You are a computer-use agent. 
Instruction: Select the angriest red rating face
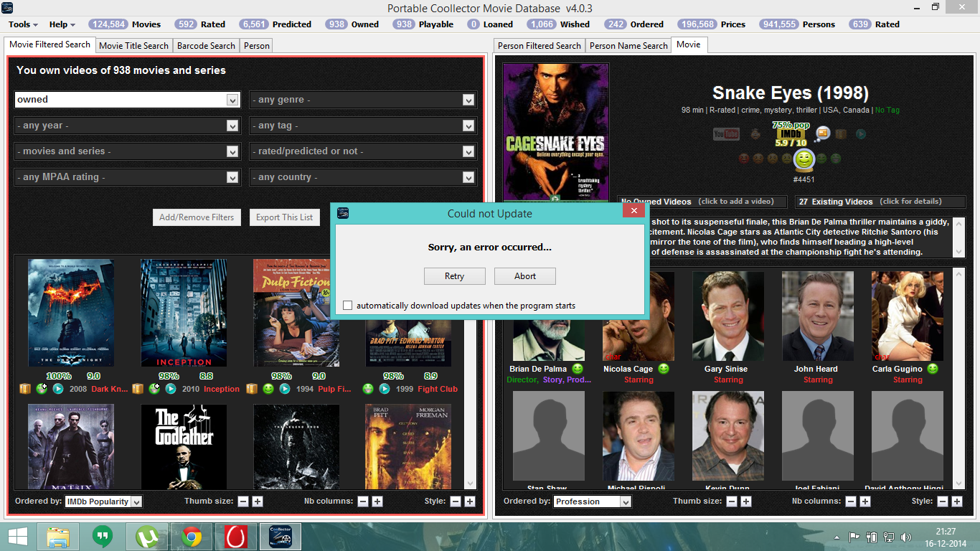[744, 159]
